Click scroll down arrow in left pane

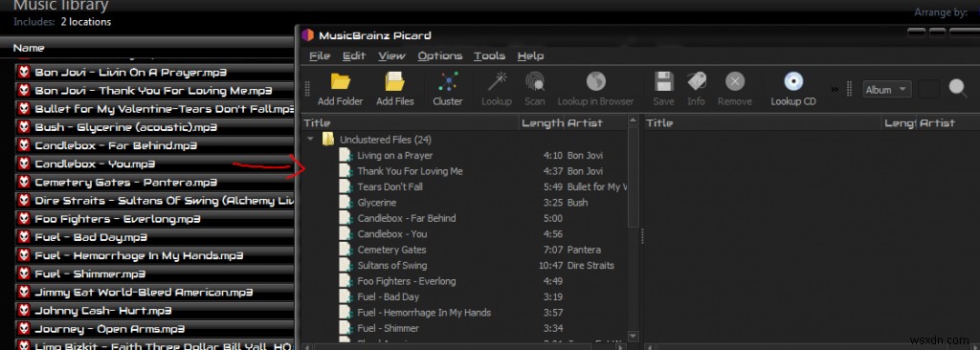click(x=634, y=336)
